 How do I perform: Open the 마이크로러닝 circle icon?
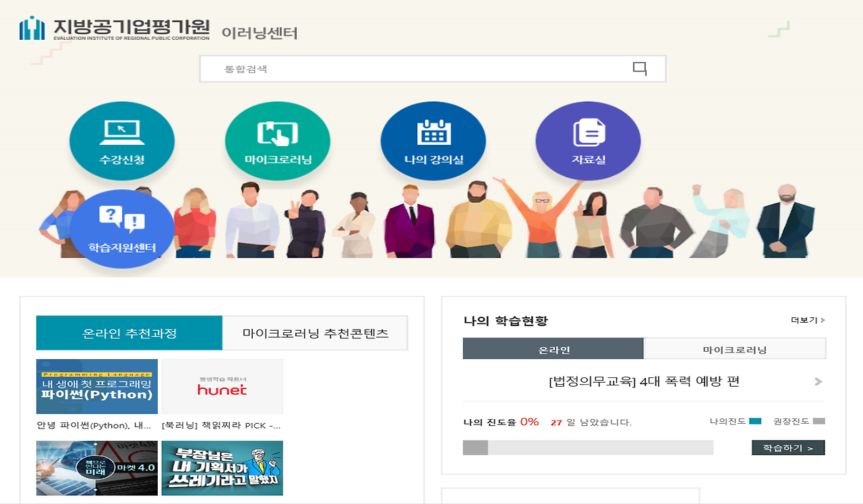(x=278, y=141)
